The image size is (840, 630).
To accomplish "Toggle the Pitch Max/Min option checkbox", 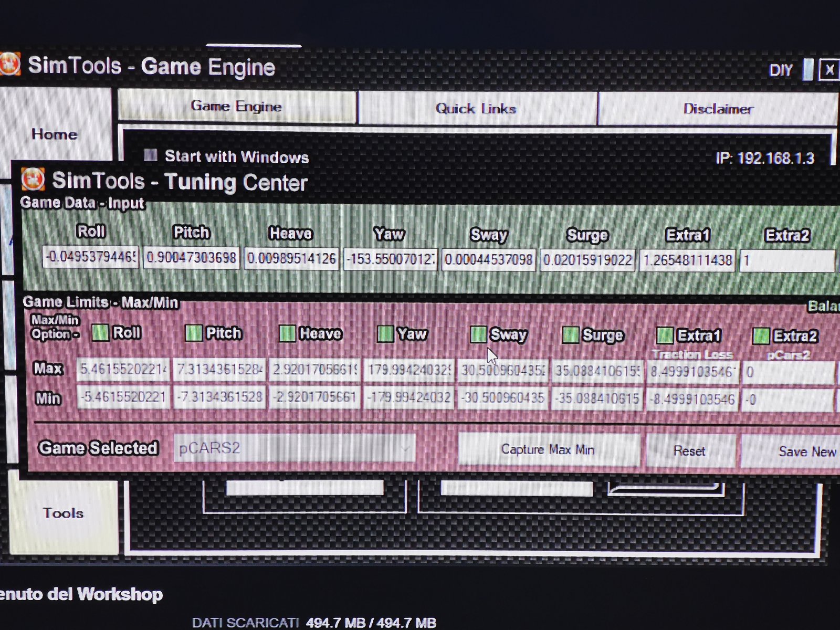I will coord(194,333).
